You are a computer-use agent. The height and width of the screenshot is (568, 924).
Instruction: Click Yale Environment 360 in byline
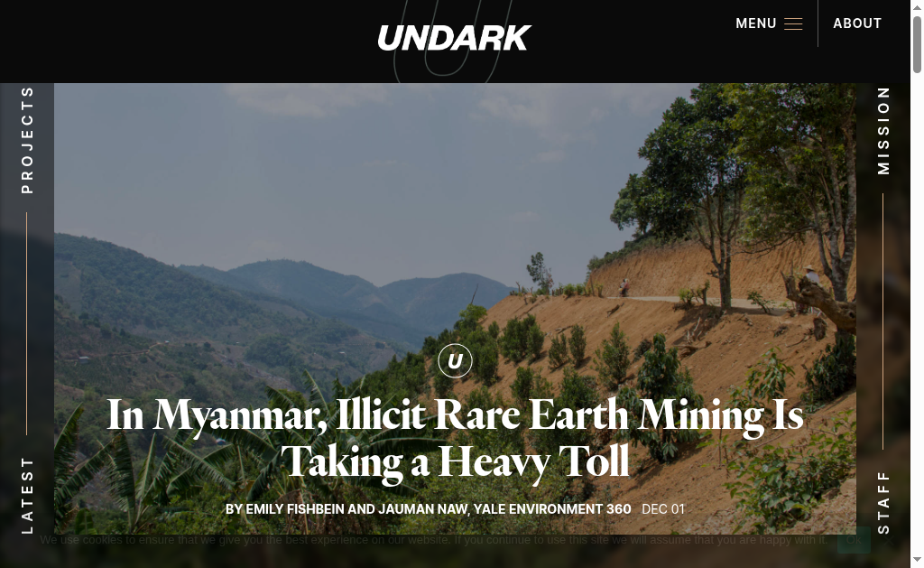tap(552, 509)
